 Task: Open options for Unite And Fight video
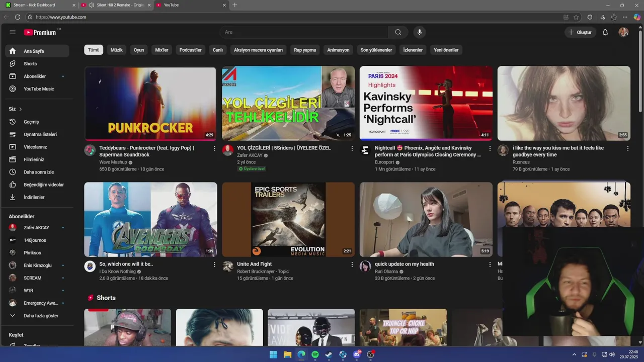tap(352, 264)
